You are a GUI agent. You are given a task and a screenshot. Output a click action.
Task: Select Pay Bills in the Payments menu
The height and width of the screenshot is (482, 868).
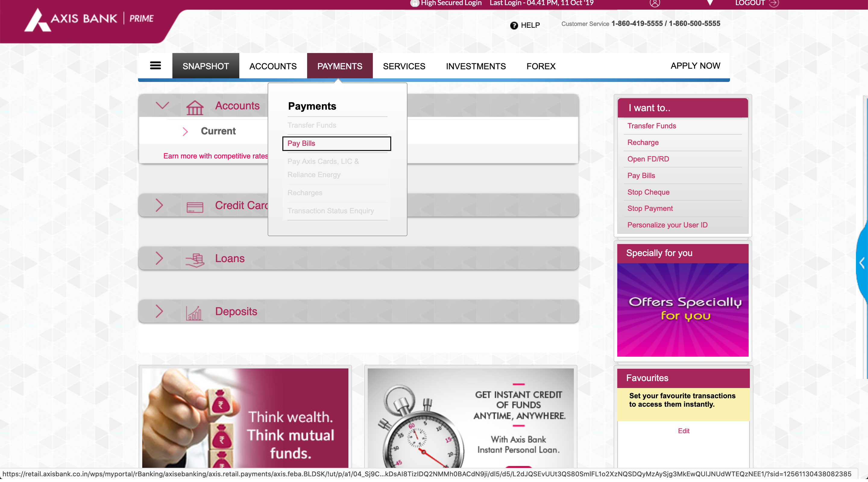336,143
